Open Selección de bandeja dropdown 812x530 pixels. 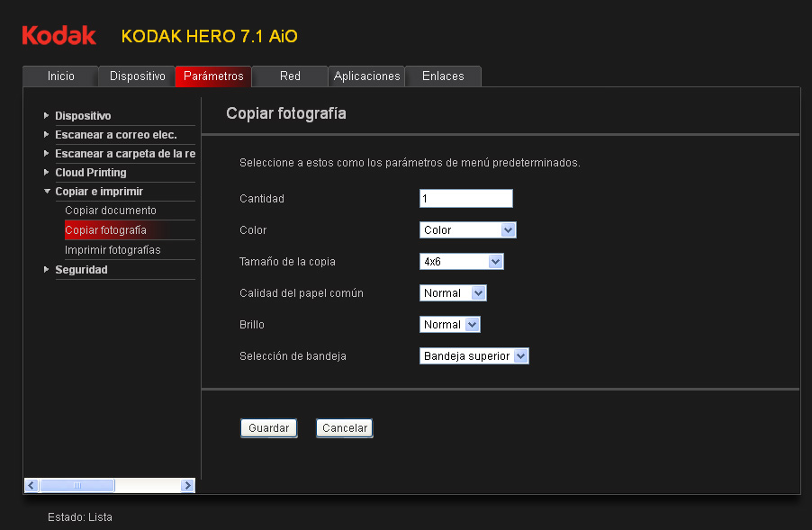click(x=474, y=356)
